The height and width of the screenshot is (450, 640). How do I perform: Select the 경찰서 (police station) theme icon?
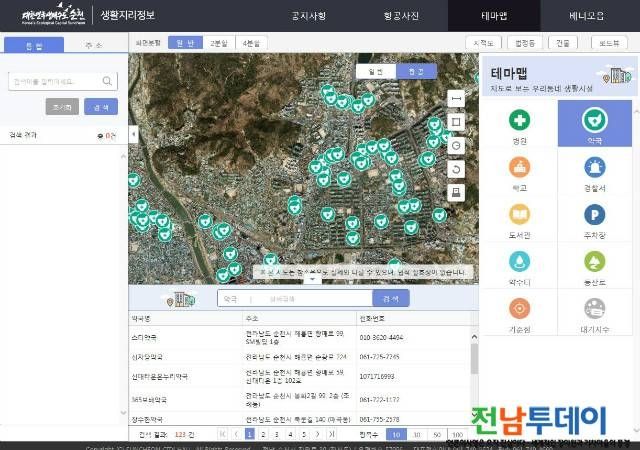tap(594, 170)
